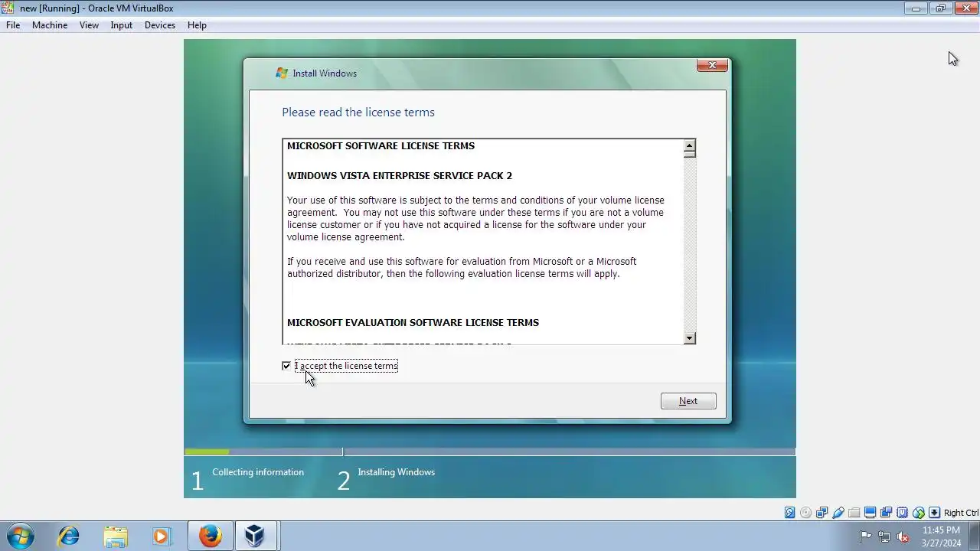Click the muted volume tray icon
This screenshot has width=980, height=551.
(x=903, y=536)
